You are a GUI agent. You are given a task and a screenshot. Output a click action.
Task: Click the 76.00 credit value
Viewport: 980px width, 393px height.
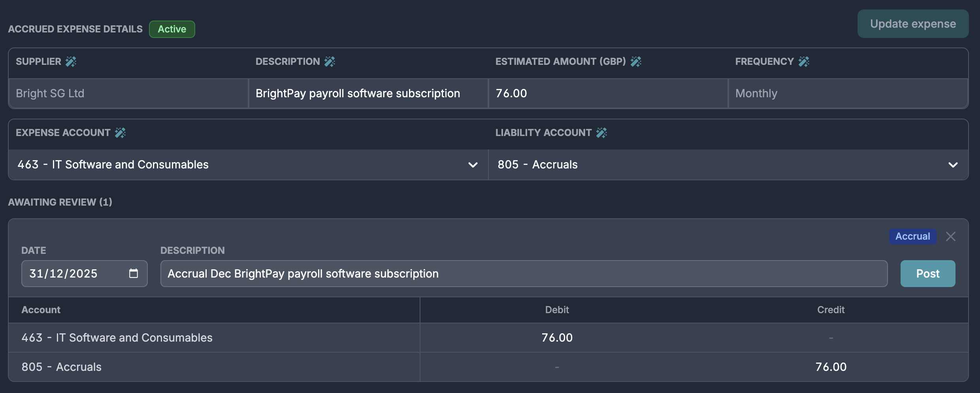831,367
